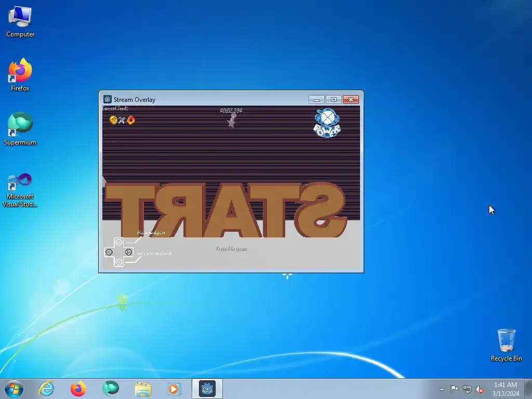Select the Microsoft Visual Studio desktop shortcut
Screen dimensions: 532x399
(x=20, y=190)
